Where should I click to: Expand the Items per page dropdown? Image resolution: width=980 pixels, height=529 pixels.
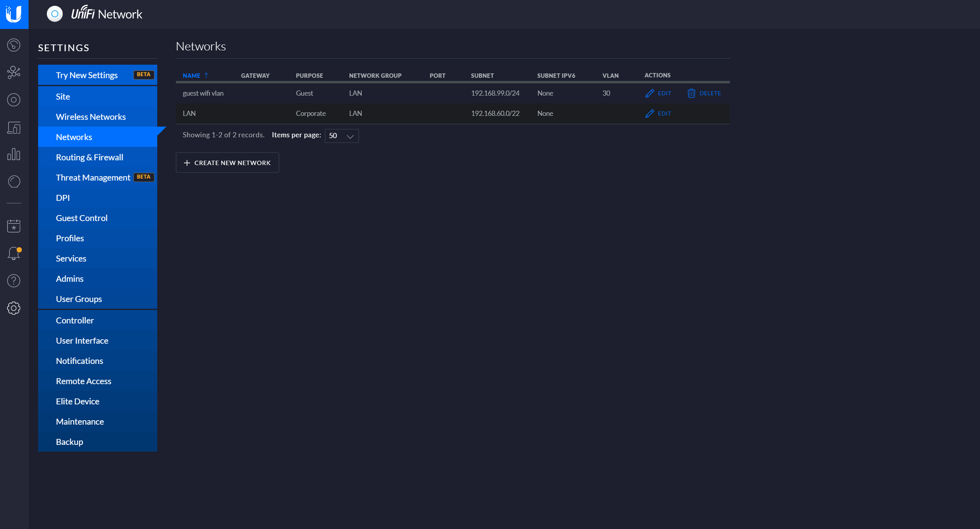(x=341, y=136)
